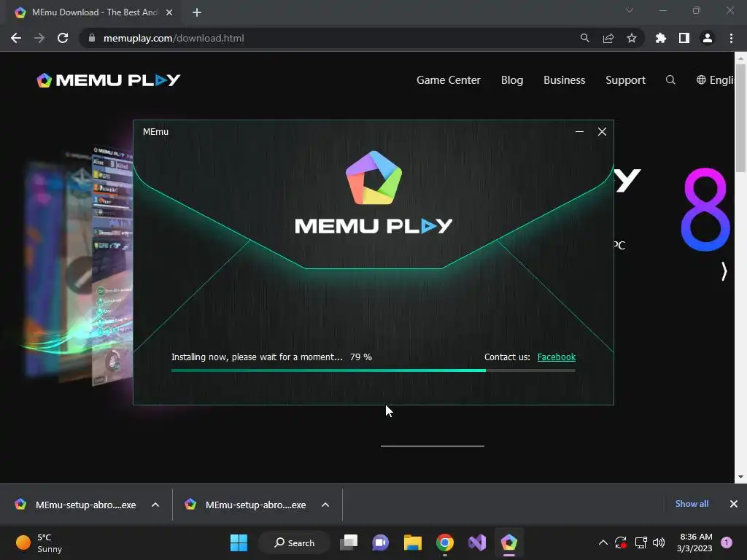Close the downloads bar
The height and width of the screenshot is (560, 747).
click(x=734, y=504)
